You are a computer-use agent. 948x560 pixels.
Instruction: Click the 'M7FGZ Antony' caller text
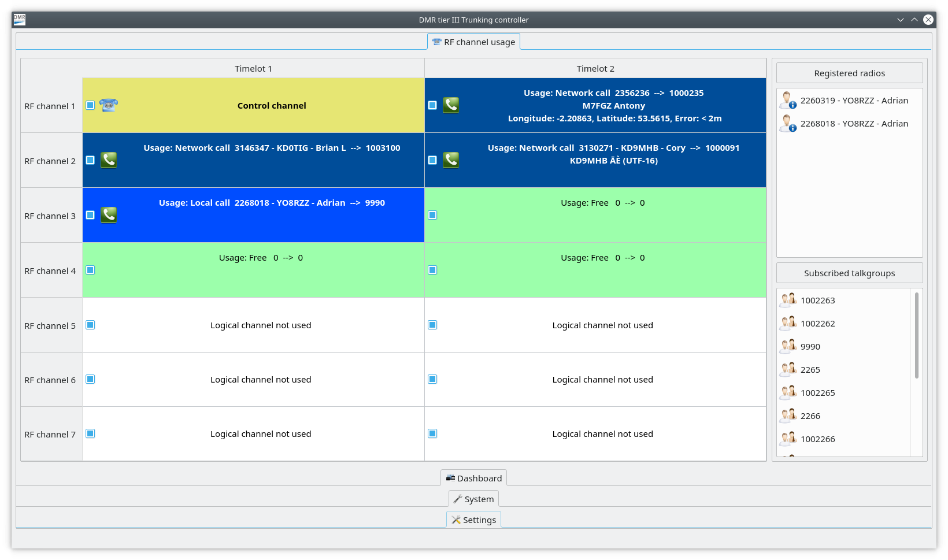click(614, 106)
